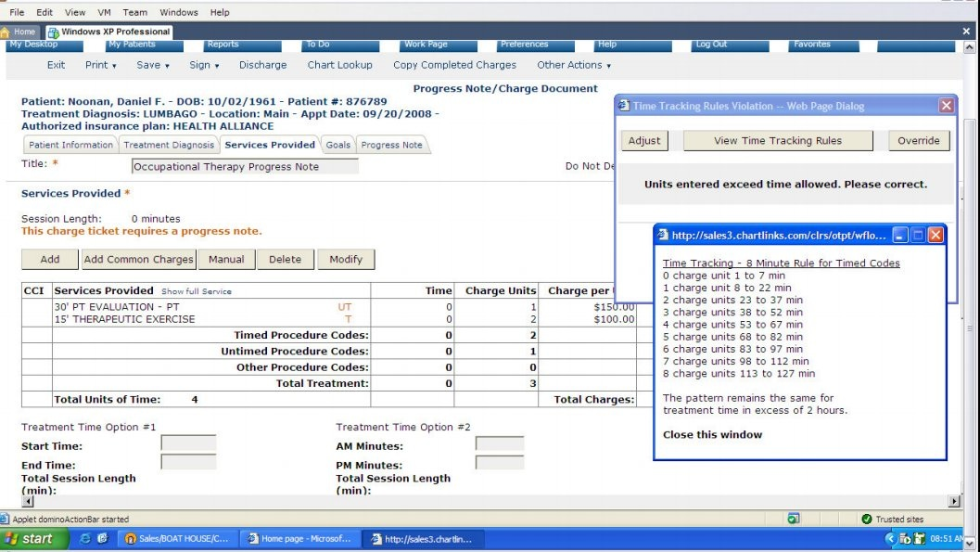Click Exit in the action bar
The image size is (980, 552).
click(56, 65)
